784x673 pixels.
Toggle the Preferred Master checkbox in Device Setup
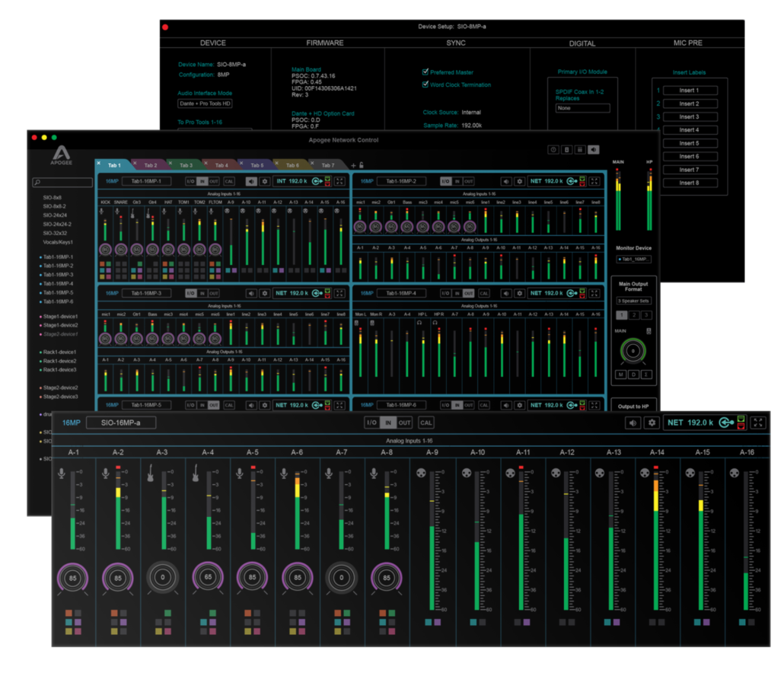pos(425,72)
